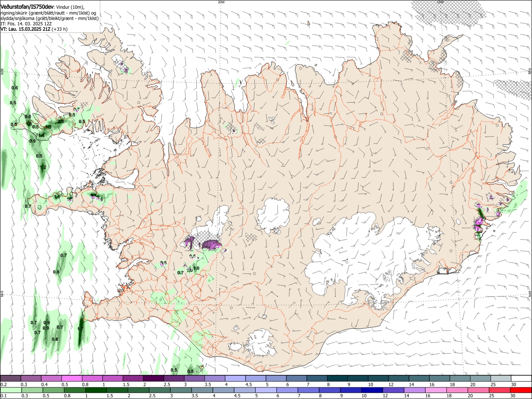Viewport: 532px width, 399px height.
Task: Click the 1.2 precipitation value on the map
Action: [43, 167]
